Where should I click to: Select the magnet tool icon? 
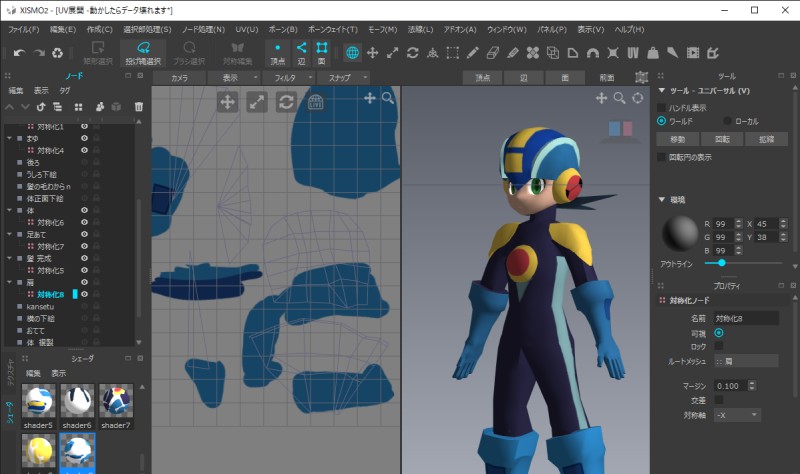click(x=592, y=52)
